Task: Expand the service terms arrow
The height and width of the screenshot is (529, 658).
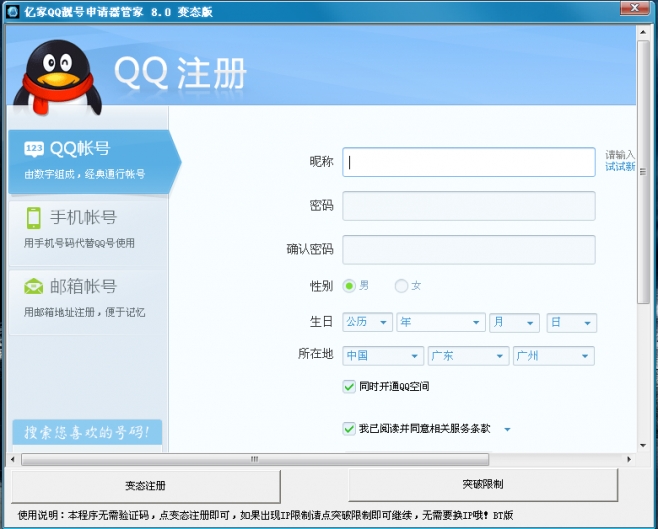Action: [x=507, y=430]
